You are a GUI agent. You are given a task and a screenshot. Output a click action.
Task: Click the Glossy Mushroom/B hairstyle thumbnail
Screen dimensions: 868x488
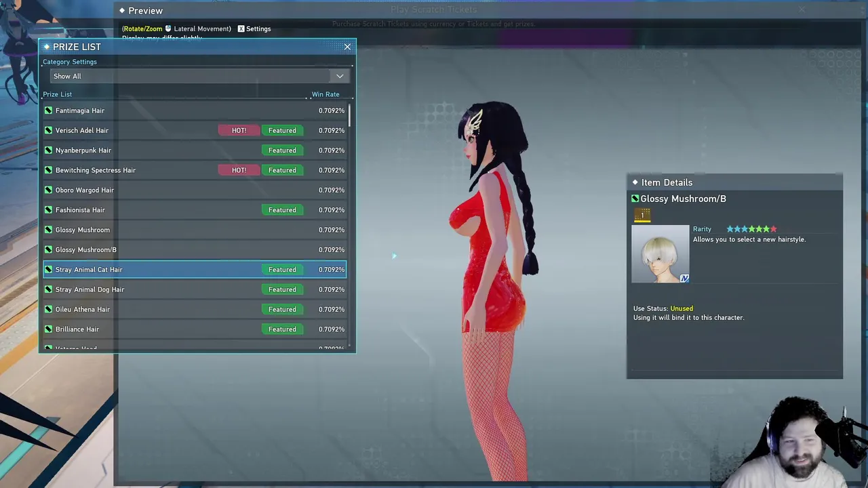point(660,254)
